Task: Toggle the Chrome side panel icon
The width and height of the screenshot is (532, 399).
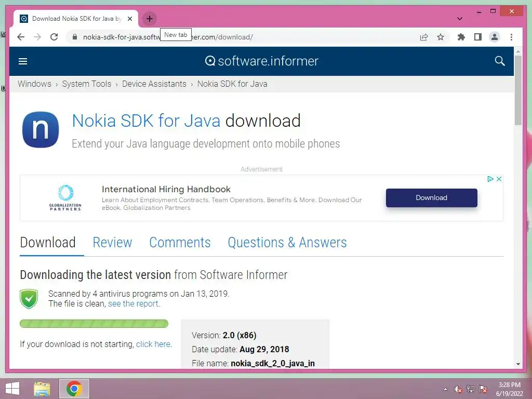Action: tap(478, 37)
